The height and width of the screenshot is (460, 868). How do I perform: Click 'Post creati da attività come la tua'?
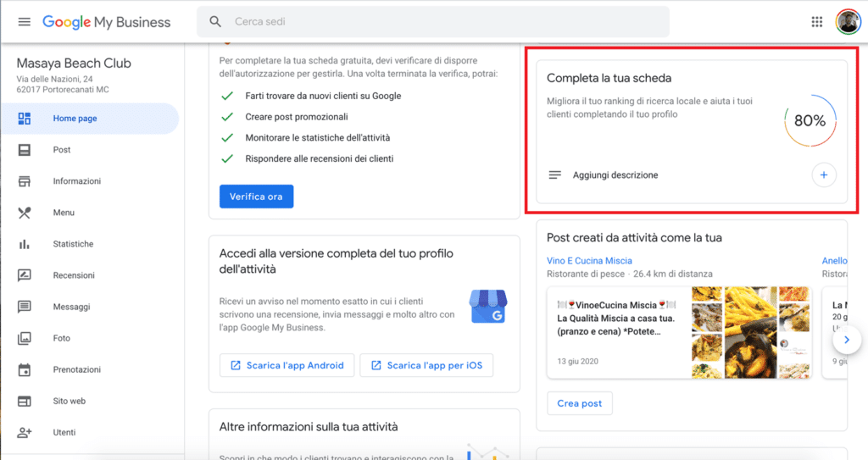634,237
